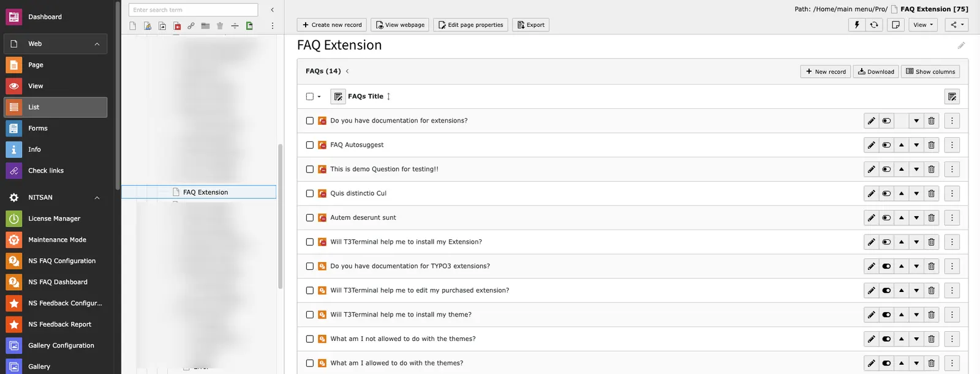Move 'Will T3Terminal help me to install my theme?' up
This screenshot has height=374, width=980.
tap(902, 315)
